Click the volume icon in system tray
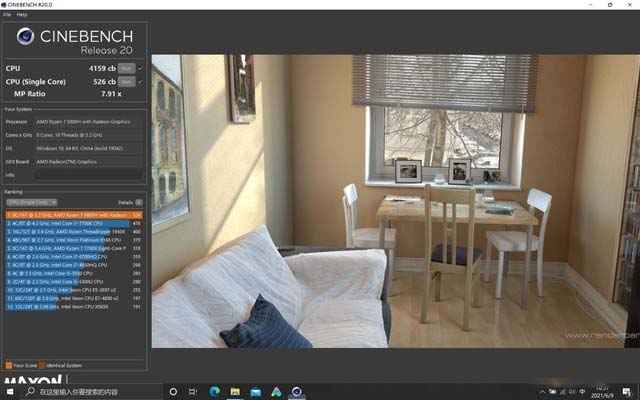This screenshot has width=640, height=400. click(572, 392)
